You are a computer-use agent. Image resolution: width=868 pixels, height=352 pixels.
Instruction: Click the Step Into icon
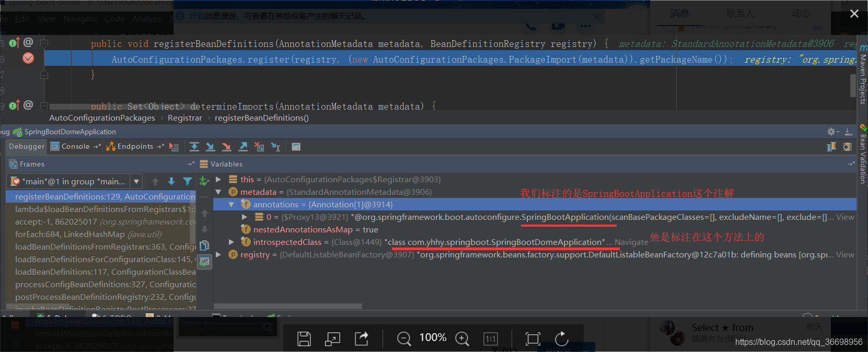coord(210,147)
